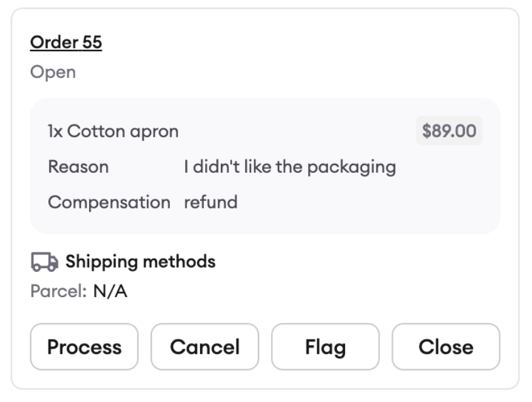Click the number 55 in order title
Image resolution: width=532 pixels, height=402 pixels.
coord(92,43)
